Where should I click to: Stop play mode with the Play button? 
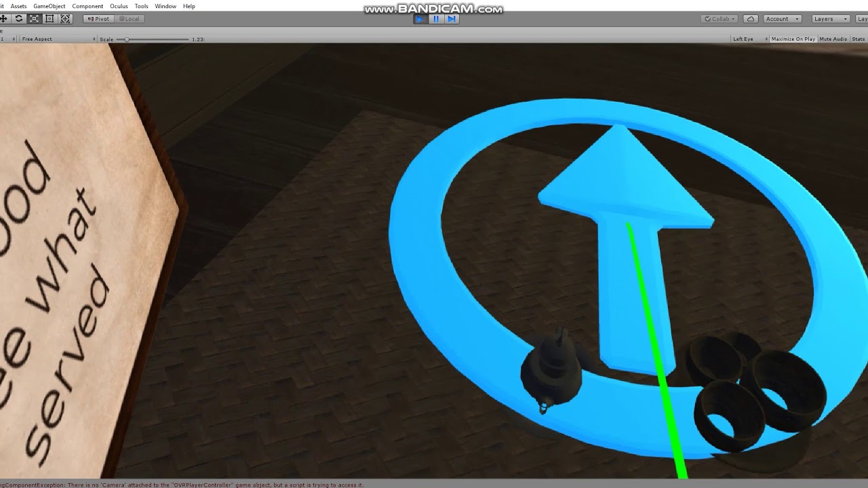pyautogui.click(x=420, y=19)
